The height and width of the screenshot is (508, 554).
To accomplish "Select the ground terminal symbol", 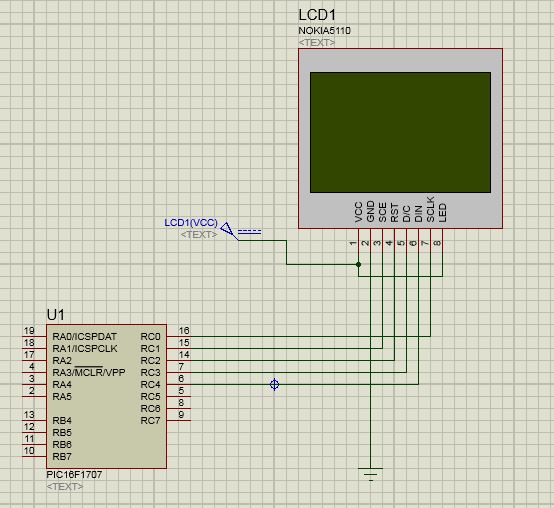I will coord(370,474).
